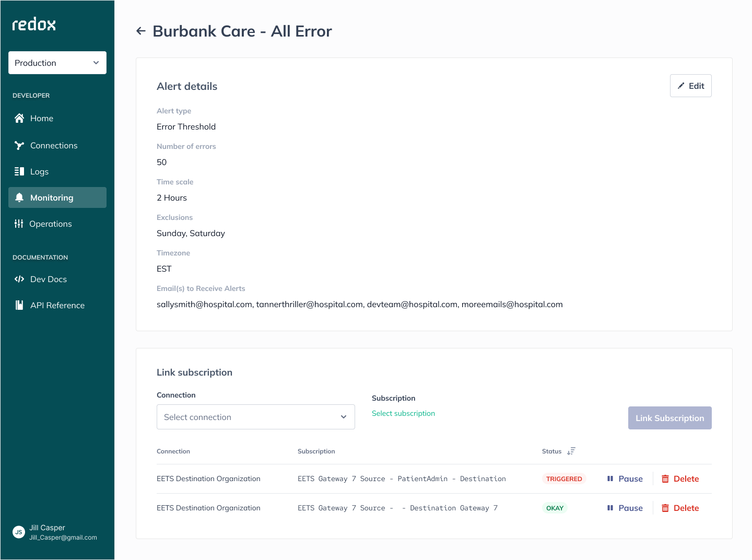Pause the OKAY Destination Gateway subscription
Viewport: 752px width, 560px height.
tap(625, 508)
